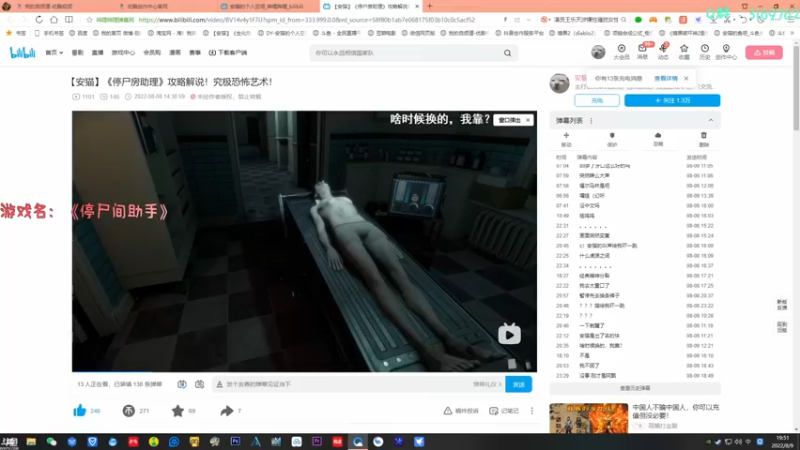The image size is (800, 450).
Task: Click the search magnifier icon
Action: tap(508, 53)
